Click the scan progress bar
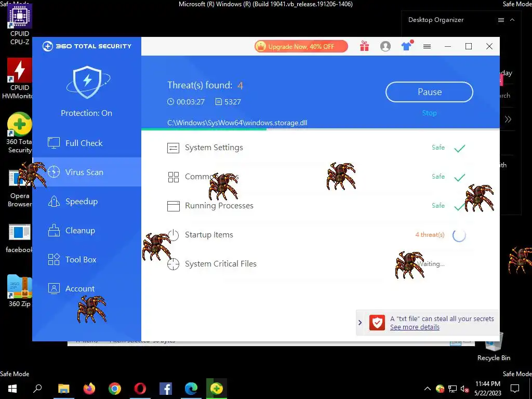Screen dimensions: 532x399 [x=320, y=129]
